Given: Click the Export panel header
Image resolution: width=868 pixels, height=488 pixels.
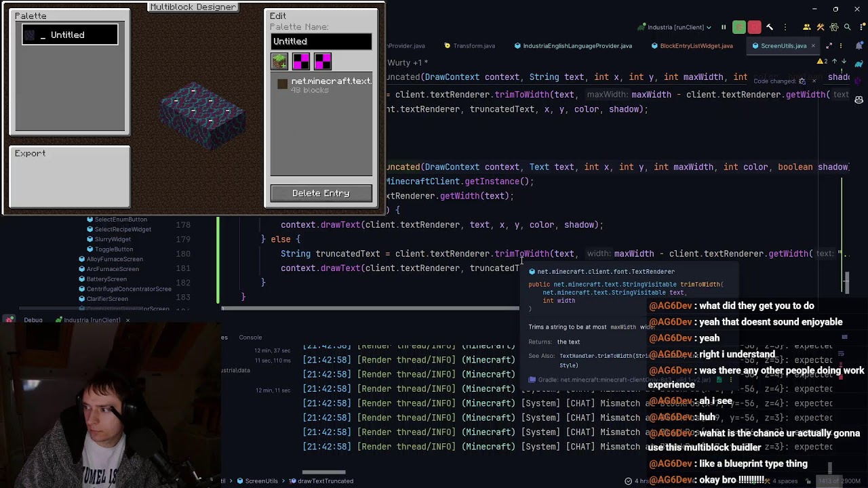Looking at the screenshot, I should [x=31, y=153].
